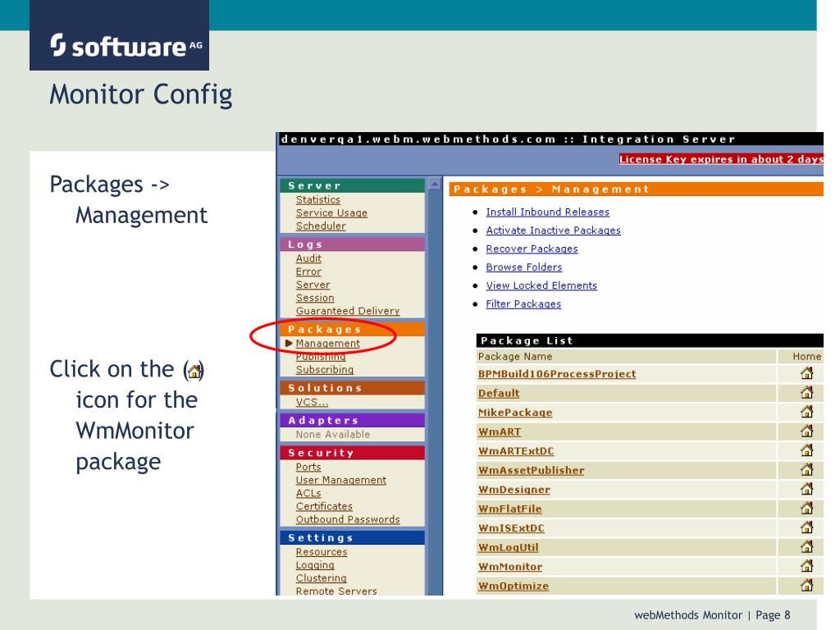840x630 pixels.
Task: Open ACLs under Security
Action: pyautogui.click(x=308, y=493)
